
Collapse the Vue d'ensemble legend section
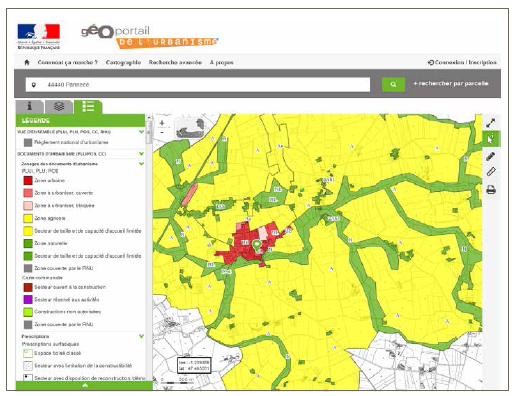[x=141, y=132]
